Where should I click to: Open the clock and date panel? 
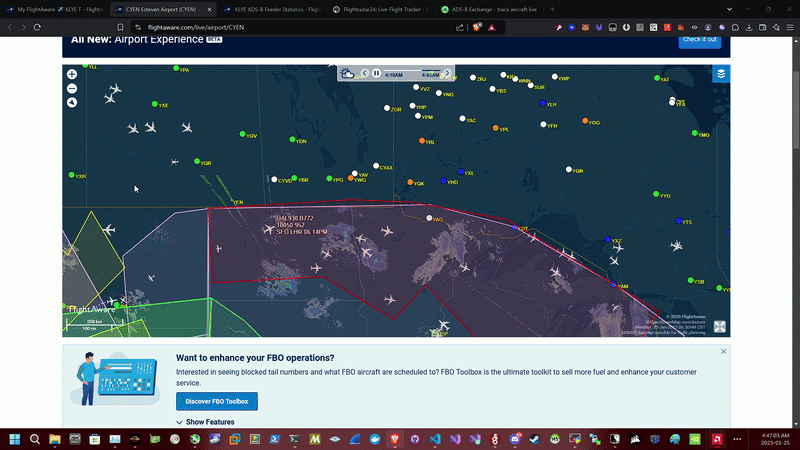click(x=775, y=439)
